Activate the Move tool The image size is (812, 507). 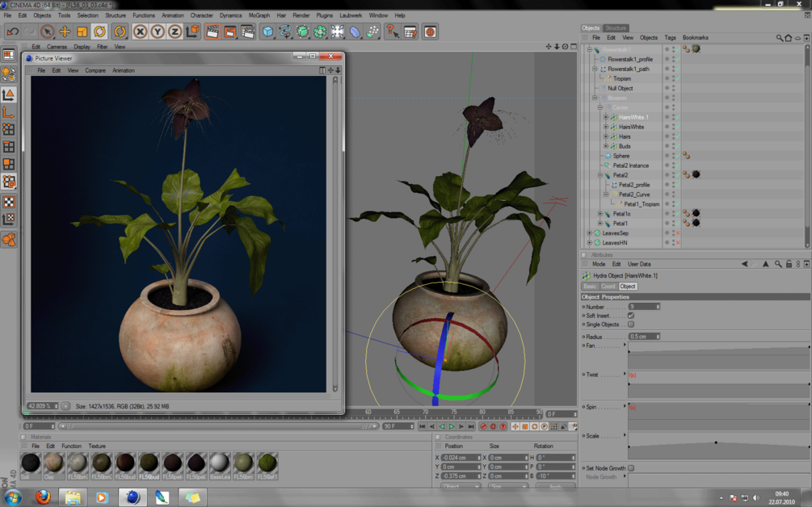pos(65,32)
